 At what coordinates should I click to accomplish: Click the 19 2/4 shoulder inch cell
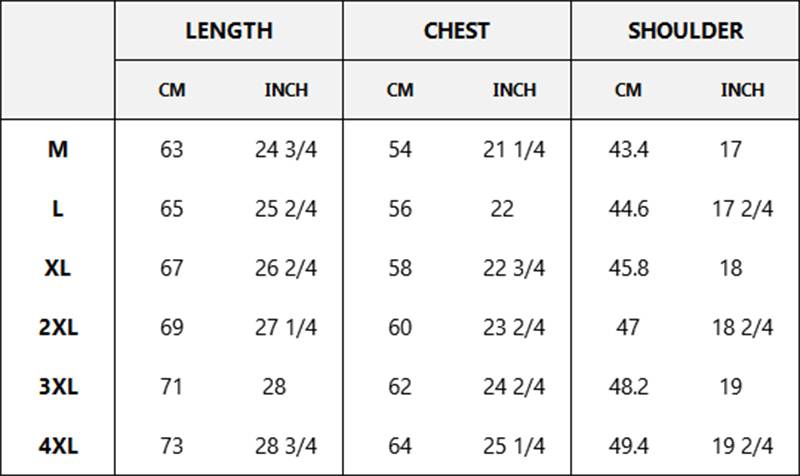coord(742,446)
